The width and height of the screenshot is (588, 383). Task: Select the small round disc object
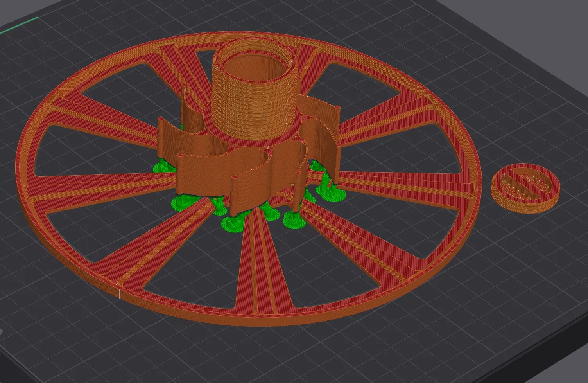(x=525, y=189)
